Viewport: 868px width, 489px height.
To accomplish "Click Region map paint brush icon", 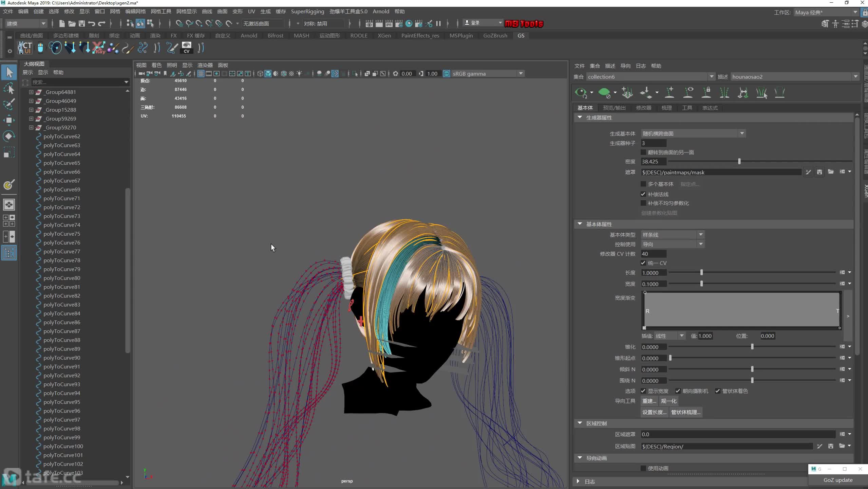I will [819, 446].
